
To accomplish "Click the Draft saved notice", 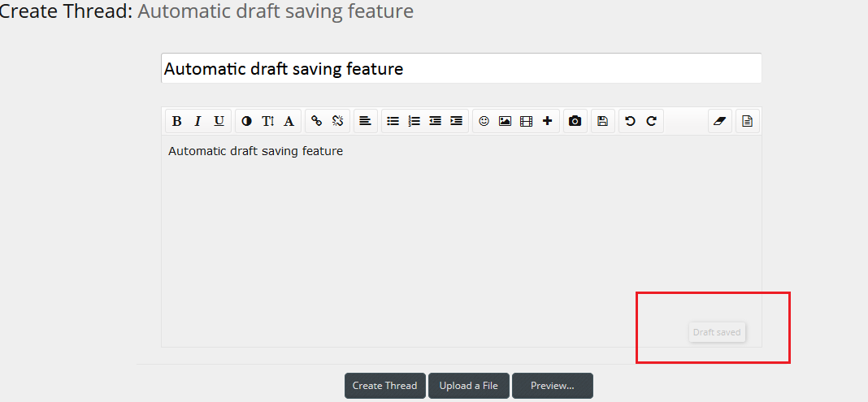I will (717, 332).
